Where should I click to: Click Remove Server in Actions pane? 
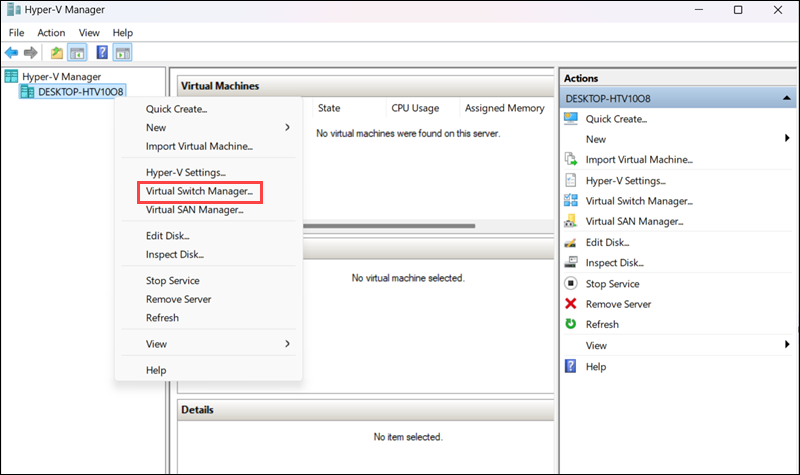(x=618, y=304)
